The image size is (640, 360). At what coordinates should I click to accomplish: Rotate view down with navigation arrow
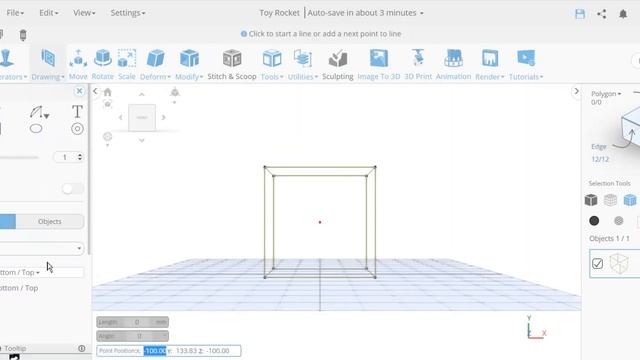coord(142,140)
